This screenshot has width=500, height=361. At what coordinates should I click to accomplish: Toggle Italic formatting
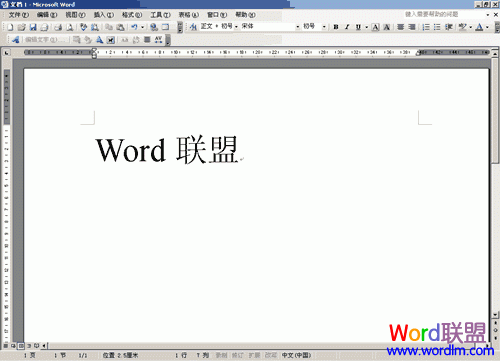[x=347, y=27]
